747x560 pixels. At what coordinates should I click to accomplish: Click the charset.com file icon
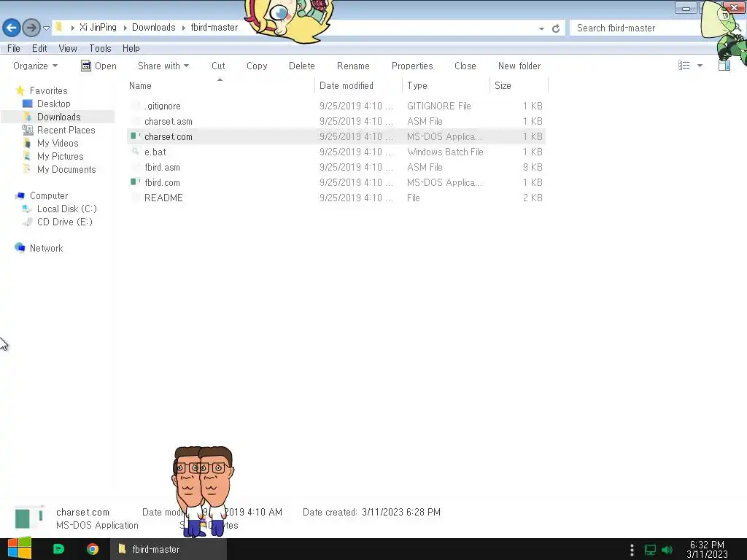[135, 136]
